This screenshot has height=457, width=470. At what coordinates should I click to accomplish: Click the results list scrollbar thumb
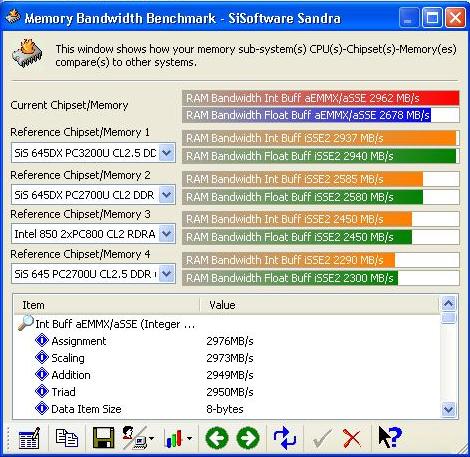[x=448, y=318]
